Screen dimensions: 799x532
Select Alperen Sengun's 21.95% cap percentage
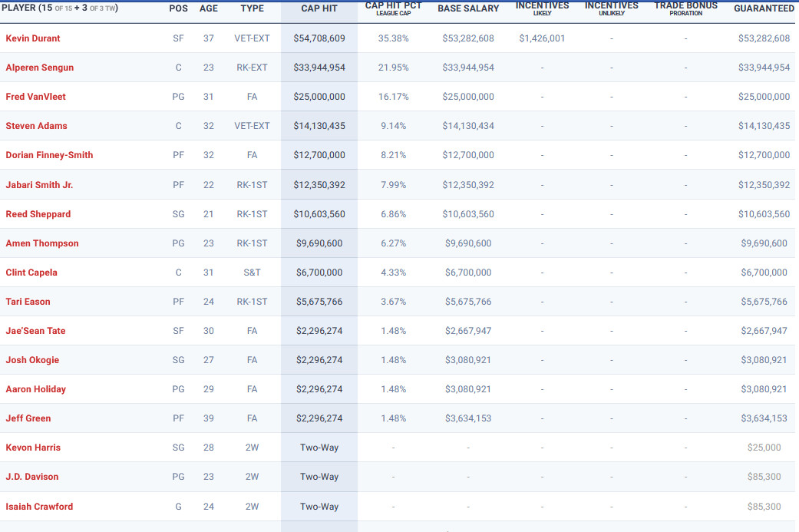coord(394,68)
